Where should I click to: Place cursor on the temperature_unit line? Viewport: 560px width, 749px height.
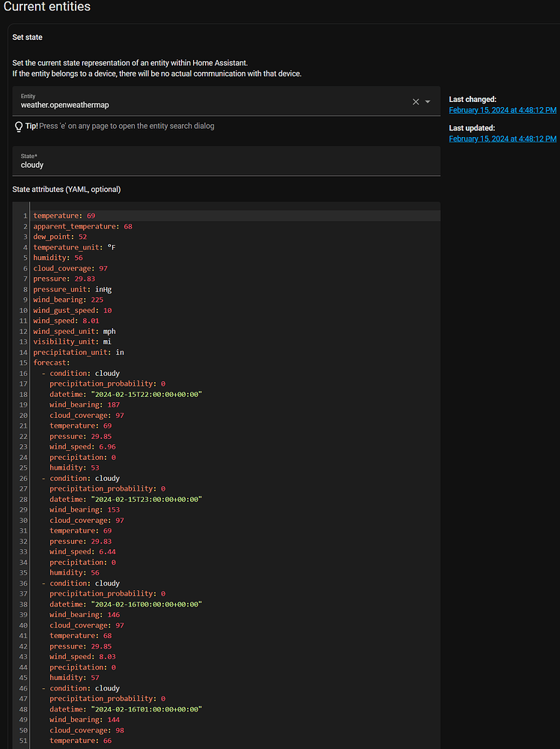(x=74, y=247)
